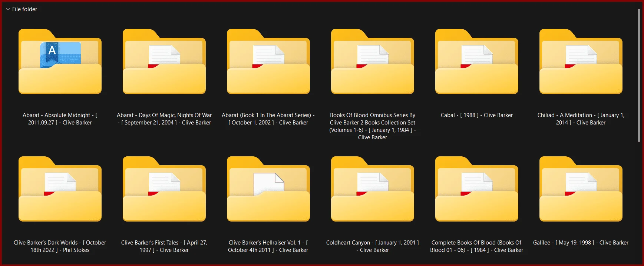Open the Chiliad - A Meditation folder icon
The width and height of the screenshot is (644, 266).
pyautogui.click(x=581, y=61)
